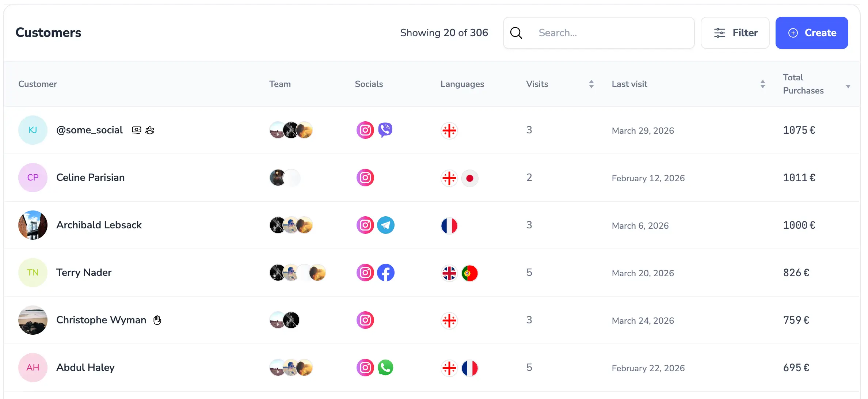868x399 pixels.
Task: Open the Filter options panel
Action: tap(735, 33)
